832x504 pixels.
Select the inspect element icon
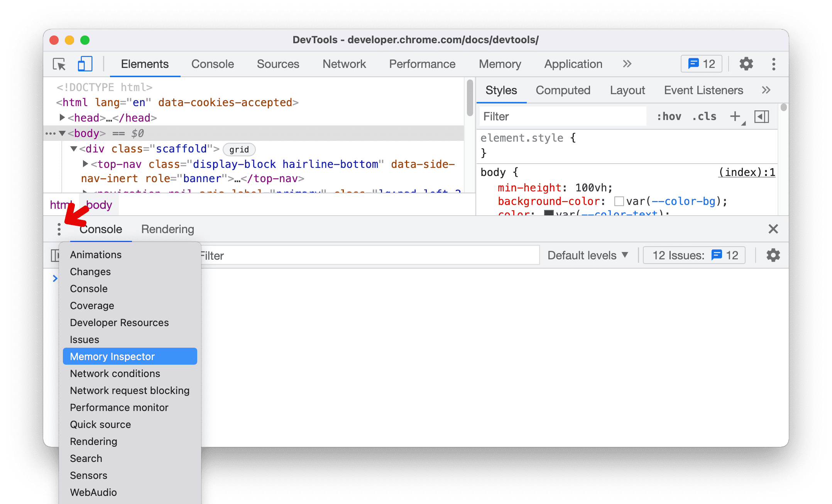pos(60,64)
